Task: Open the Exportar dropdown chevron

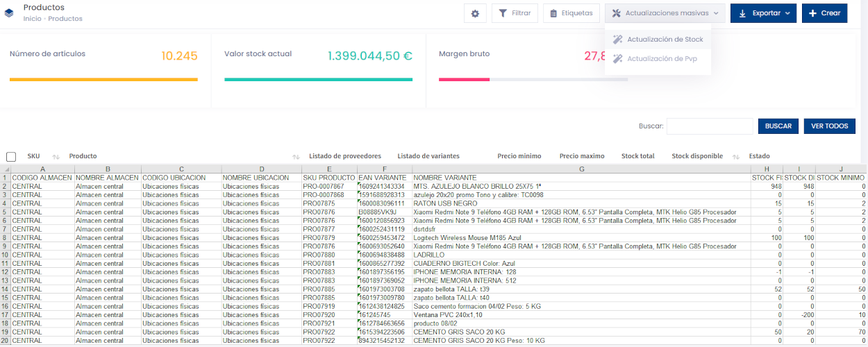Action: (787, 13)
